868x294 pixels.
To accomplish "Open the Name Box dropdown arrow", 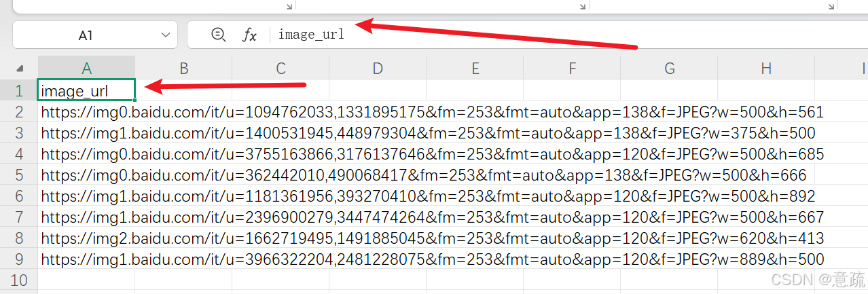I will 165,35.
